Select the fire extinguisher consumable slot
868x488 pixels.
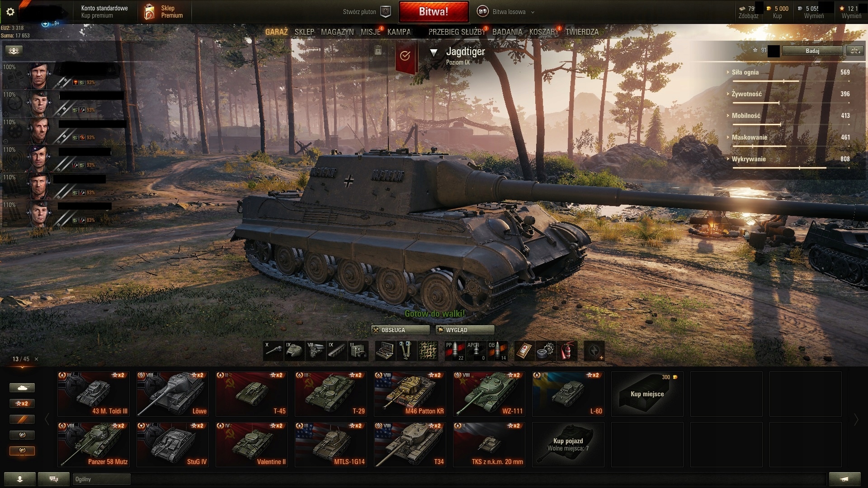click(567, 351)
